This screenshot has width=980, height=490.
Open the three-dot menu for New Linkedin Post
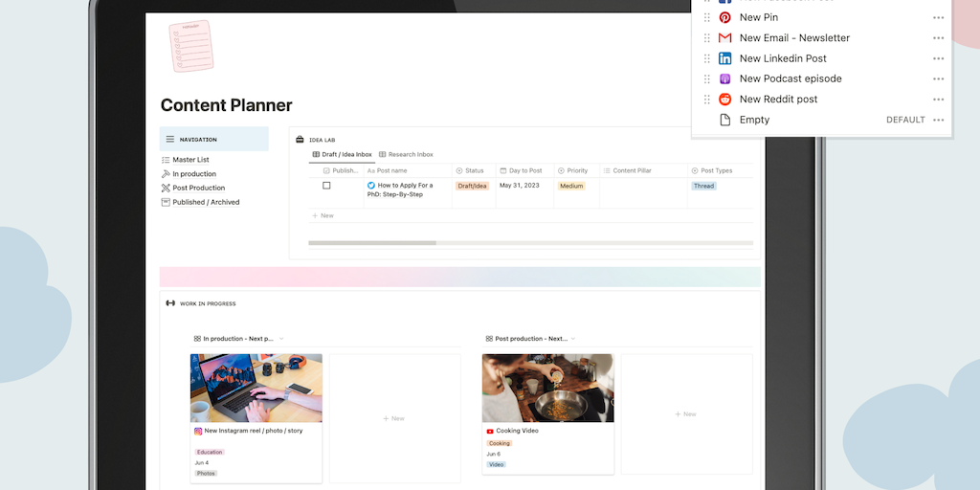[x=938, y=58]
